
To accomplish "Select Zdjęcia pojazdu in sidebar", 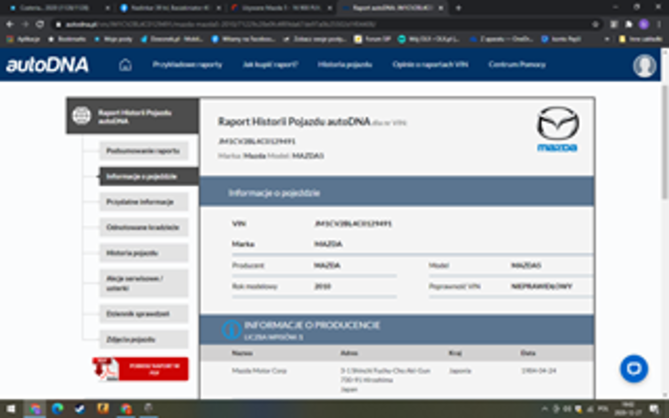I will 144,339.
